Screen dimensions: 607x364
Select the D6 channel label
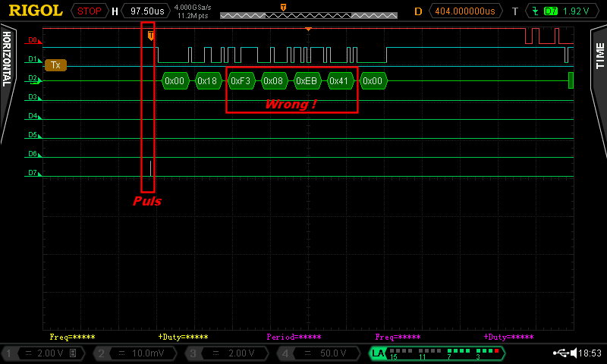point(33,154)
